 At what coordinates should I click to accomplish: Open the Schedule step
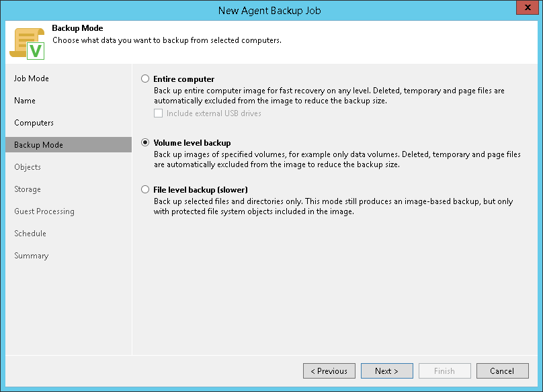[x=30, y=234]
